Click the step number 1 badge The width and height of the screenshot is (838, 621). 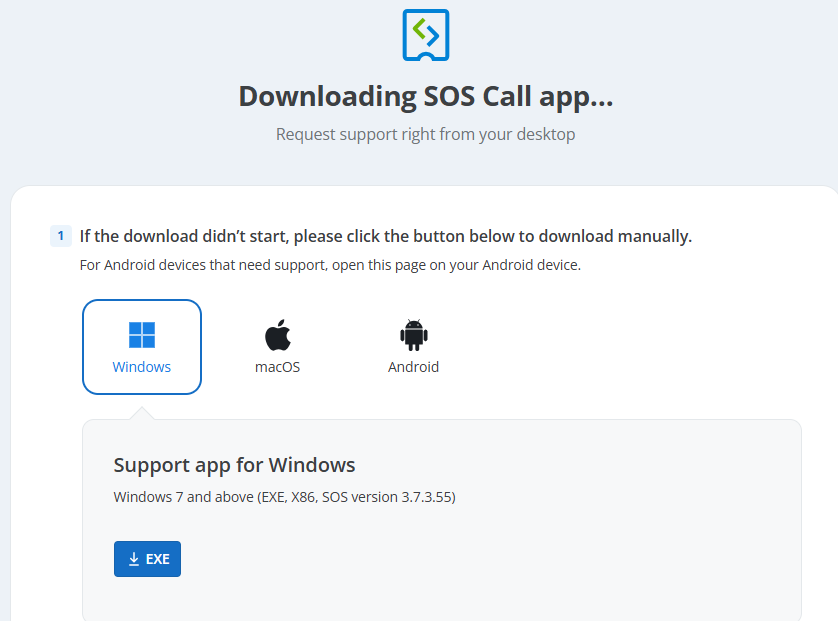[x=61, y=236]
